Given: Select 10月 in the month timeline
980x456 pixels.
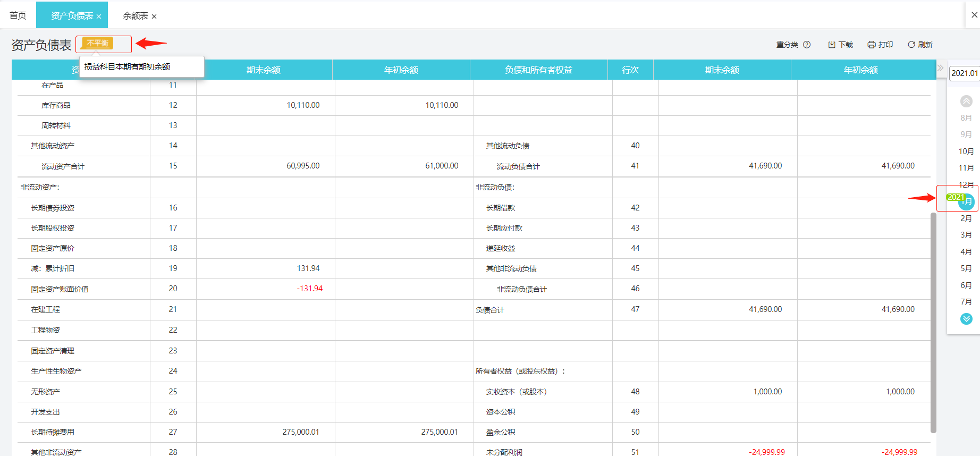Looking at the screenshot, I should [x=966, y=151].
